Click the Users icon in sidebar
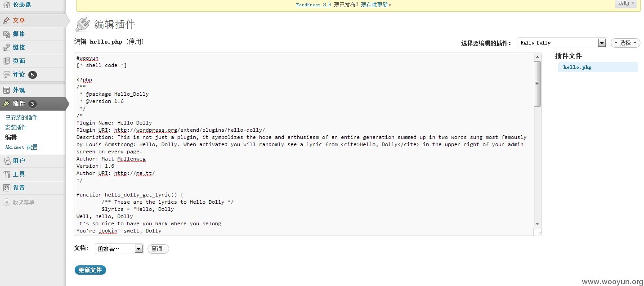This screenshot has height=286, width=644. click(6, 161)
